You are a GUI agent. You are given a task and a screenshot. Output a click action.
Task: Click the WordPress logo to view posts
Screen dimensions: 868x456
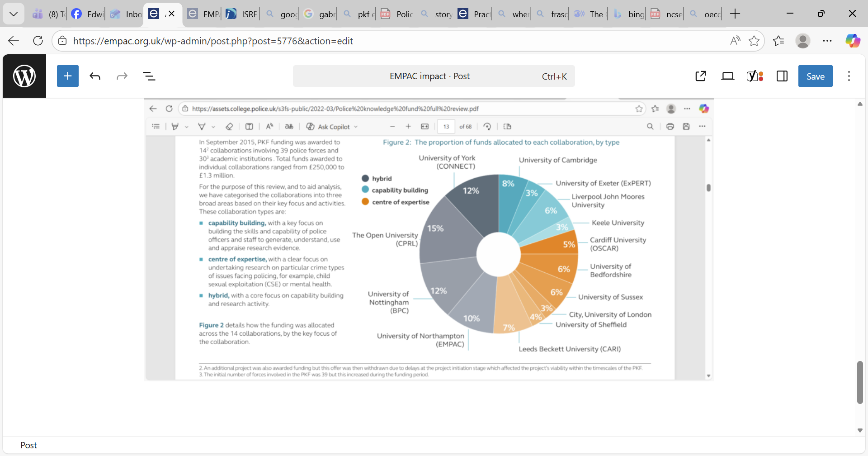[24, 76]
